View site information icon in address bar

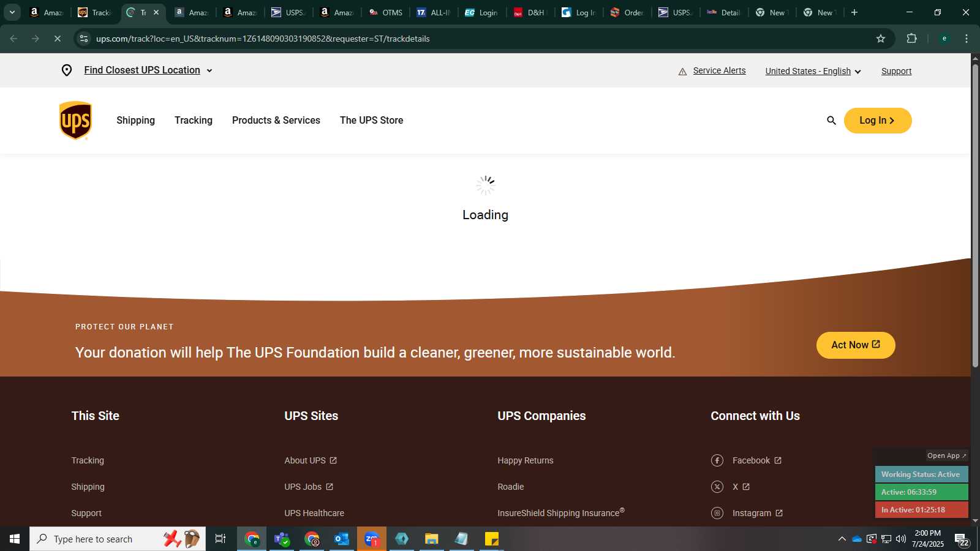pyautogui.click(x=84, y=39)
